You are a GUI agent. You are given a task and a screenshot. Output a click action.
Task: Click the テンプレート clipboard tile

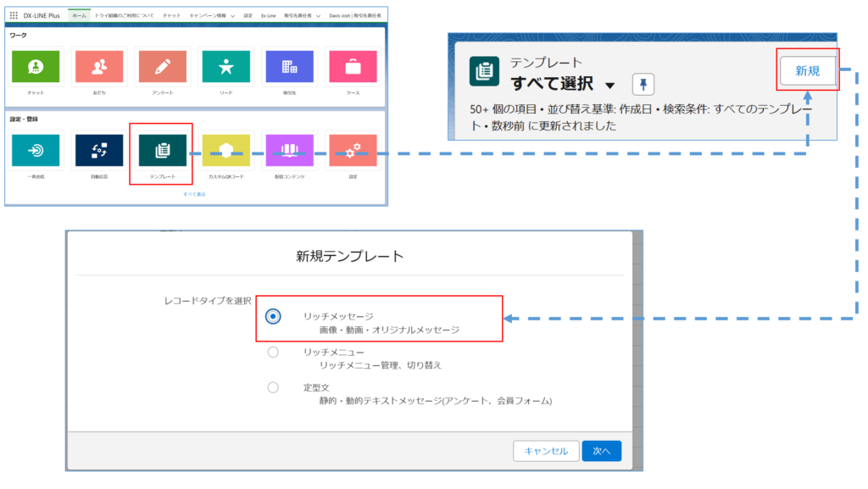point(162,150)
